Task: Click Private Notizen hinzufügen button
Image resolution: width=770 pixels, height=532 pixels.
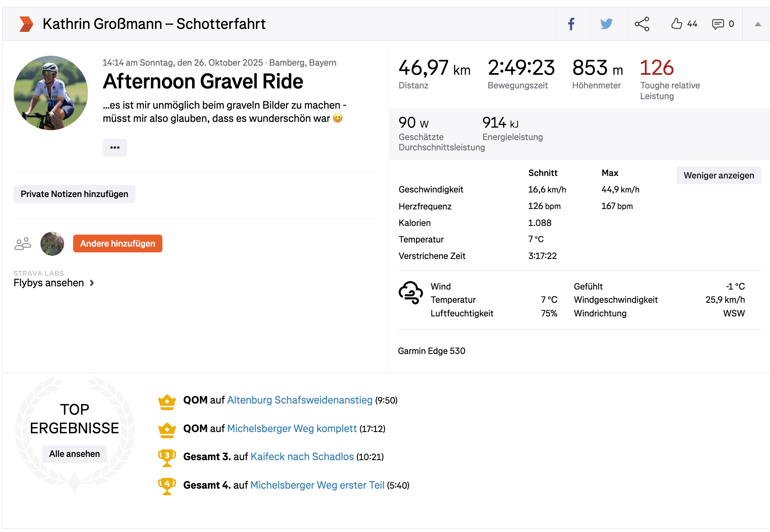Action: (74, 194)
